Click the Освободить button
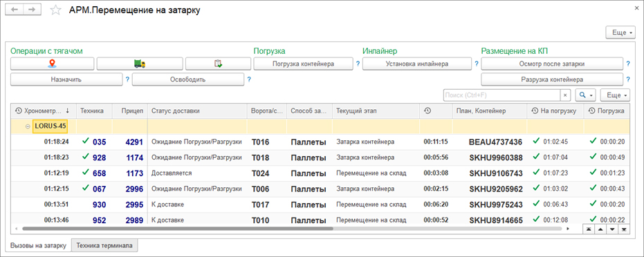 [x=187, y=79]
